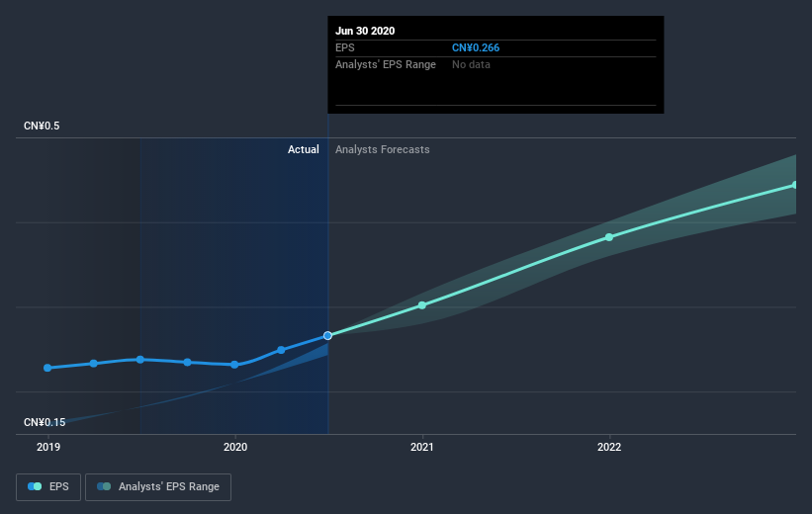Select the 2019 start EPS data point
812x514 pixels.
point(47,368)
